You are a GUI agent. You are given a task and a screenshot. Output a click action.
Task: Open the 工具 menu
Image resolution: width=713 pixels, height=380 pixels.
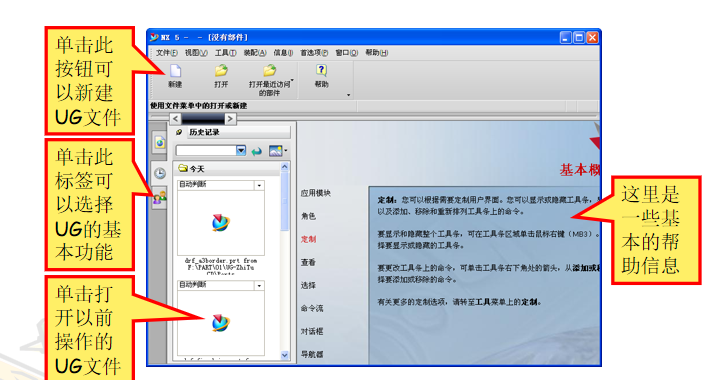[226, 53]
